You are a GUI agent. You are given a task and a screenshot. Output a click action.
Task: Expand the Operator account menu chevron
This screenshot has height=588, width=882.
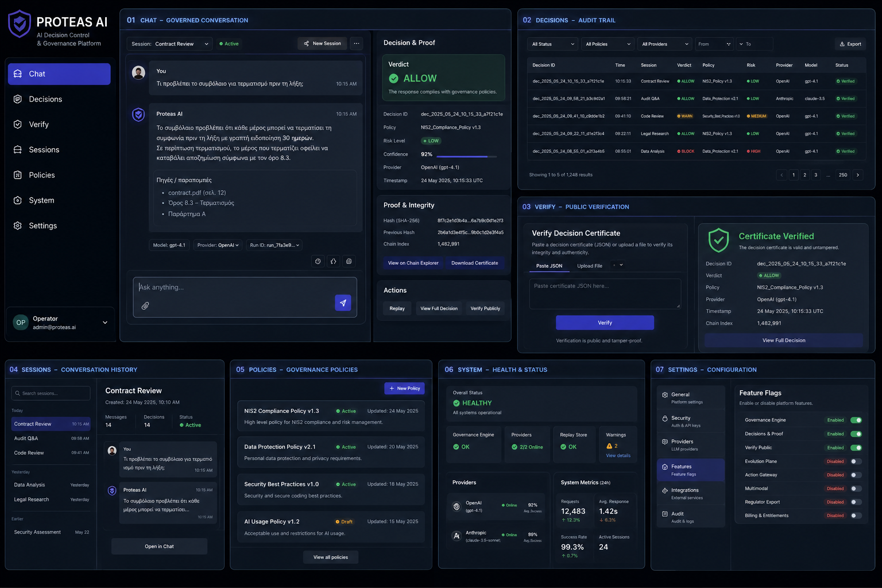pyautogui.click(x=105, y=323)
